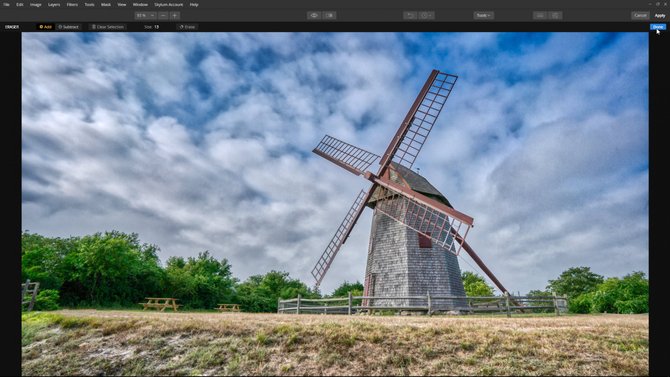Select the Subtract mode for eraser

pyautogui.click(x=69, y=27)
